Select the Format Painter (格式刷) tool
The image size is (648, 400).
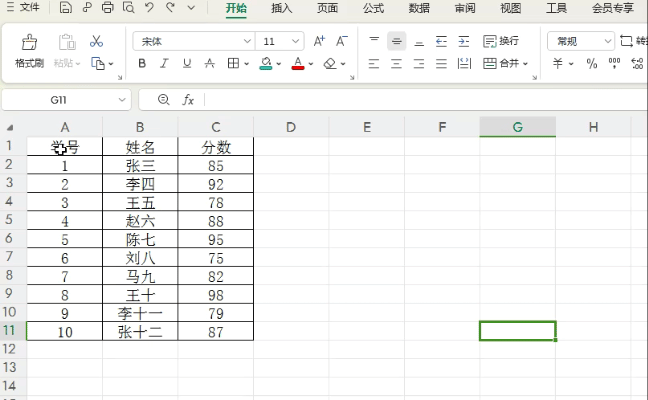tap(29, 51)
